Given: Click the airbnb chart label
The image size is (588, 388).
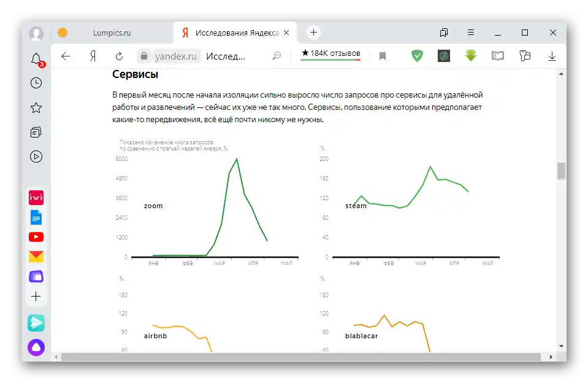Looking at the screenshot, I should [156, 336].
